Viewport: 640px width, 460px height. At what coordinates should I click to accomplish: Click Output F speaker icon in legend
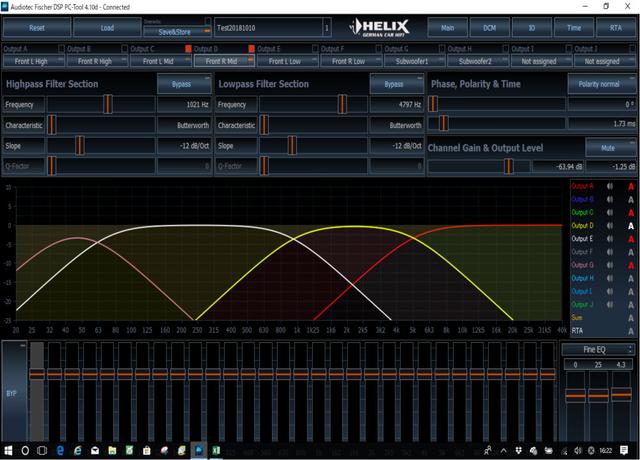(610, 252)
